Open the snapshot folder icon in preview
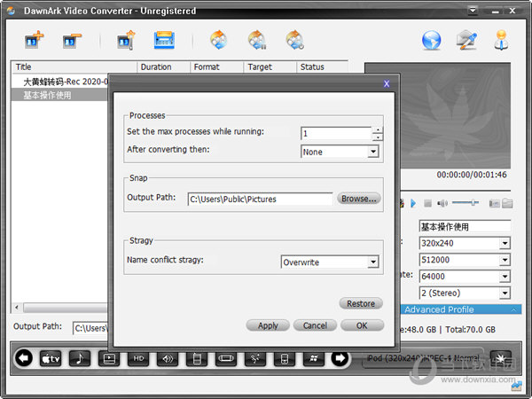 (507, 203)
